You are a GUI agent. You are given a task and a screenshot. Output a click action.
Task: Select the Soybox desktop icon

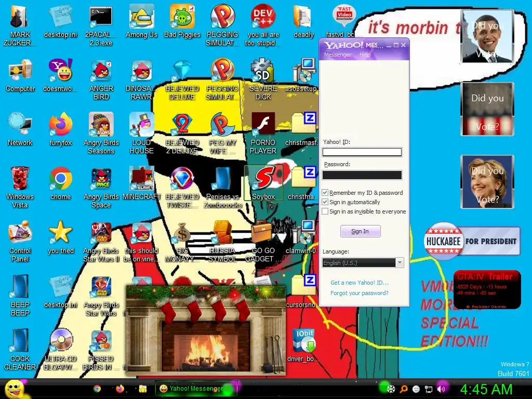pyautogui.click(x=263, y=183)
